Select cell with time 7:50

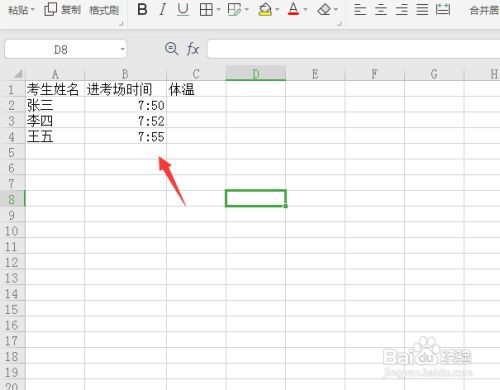pos(125,105)
